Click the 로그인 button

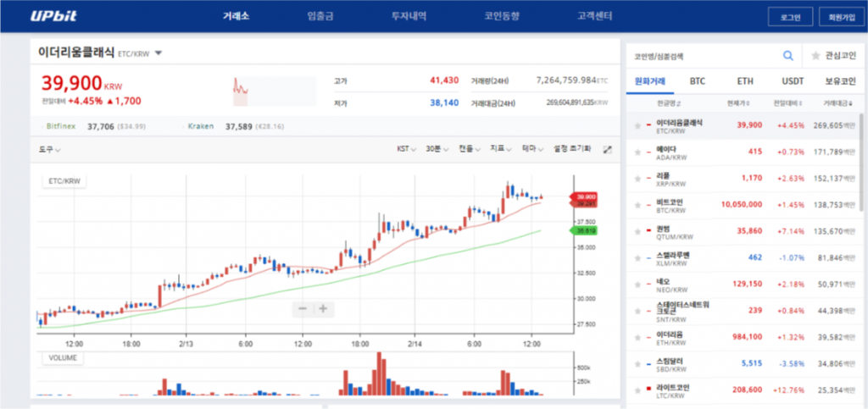pyautogui.click(x=790, y=16)
